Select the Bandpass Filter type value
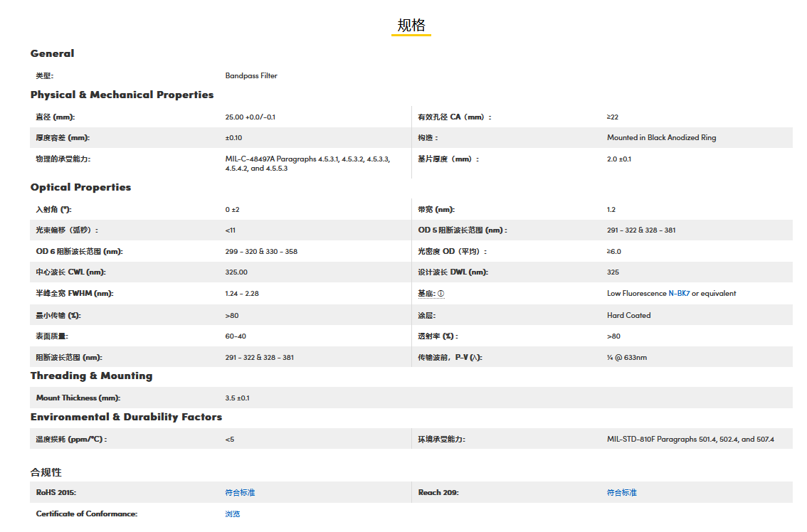This screenshot has width=807, height=532. (x=251, y=75)
